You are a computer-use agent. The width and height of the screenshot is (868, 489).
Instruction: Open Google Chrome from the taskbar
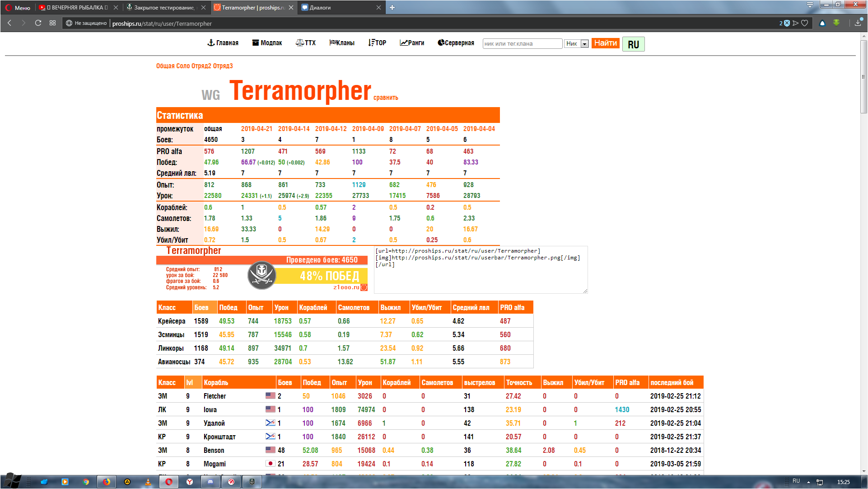coord(85,482)
